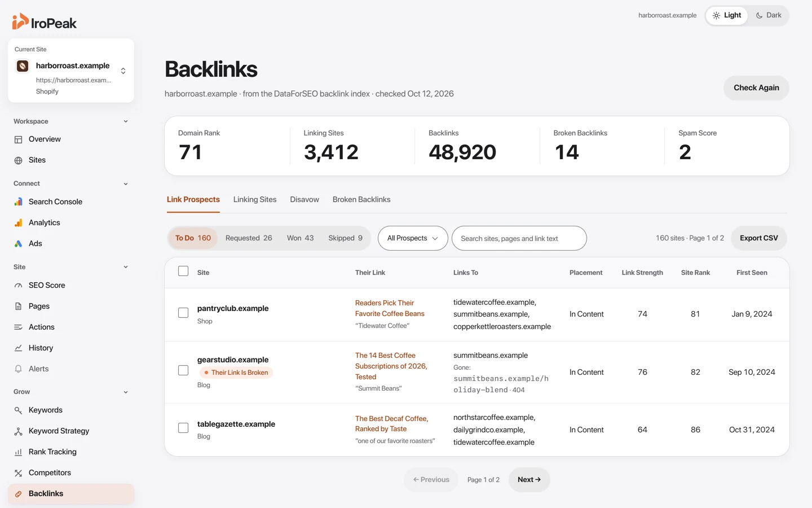The image size is (812, 508).
Task: Click the Rank Tracking bars icon
Action: (18, 452)
